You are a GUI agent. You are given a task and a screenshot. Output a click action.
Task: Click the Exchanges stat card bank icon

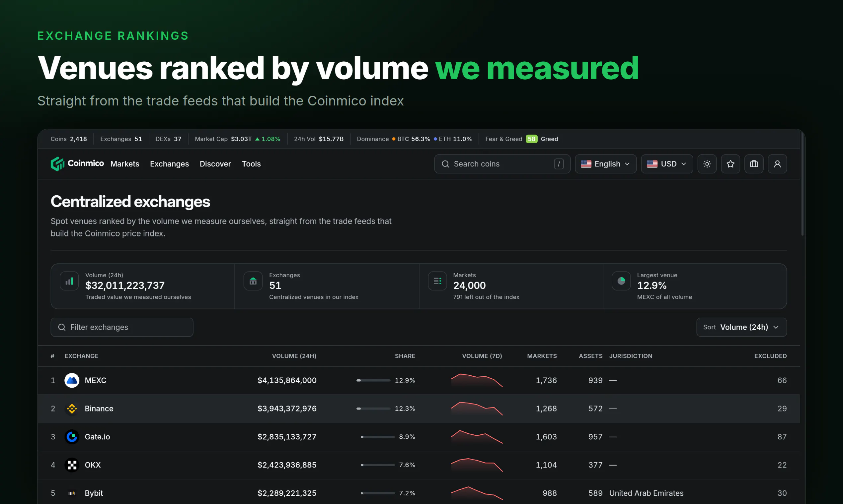(253, 281)
